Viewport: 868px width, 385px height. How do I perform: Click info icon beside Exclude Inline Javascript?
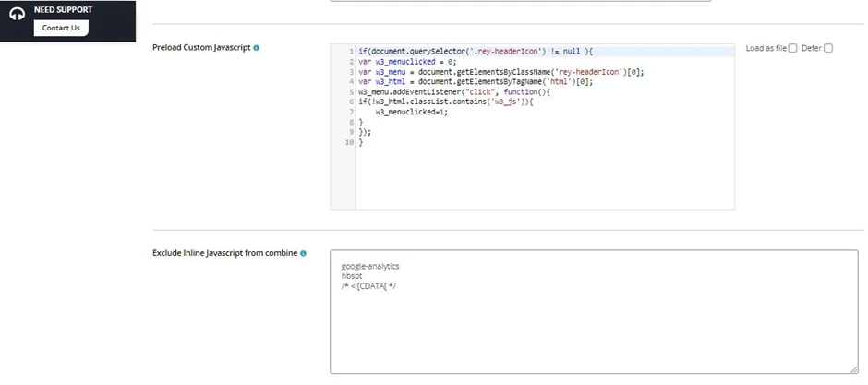303,253
